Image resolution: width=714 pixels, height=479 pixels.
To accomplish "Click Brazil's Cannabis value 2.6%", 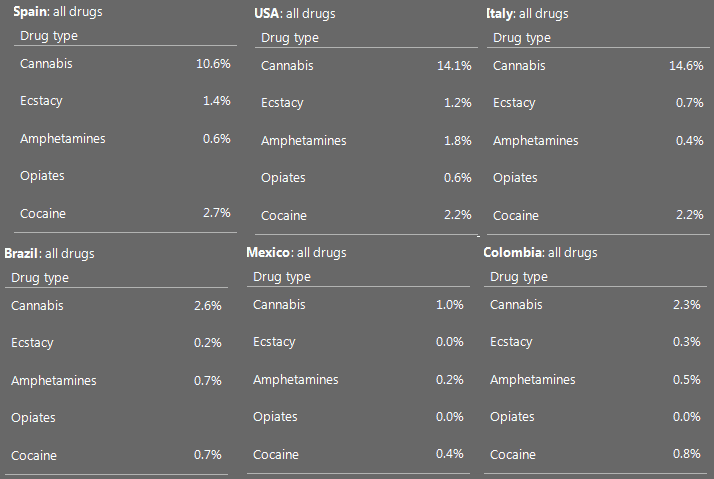I will coord(208,306).
